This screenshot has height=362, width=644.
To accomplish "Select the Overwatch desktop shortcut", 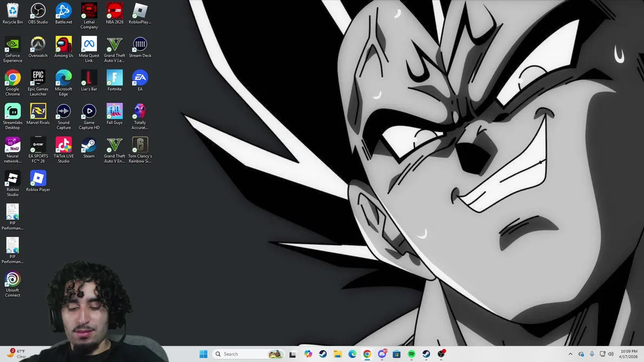I will tap(38, 47).
